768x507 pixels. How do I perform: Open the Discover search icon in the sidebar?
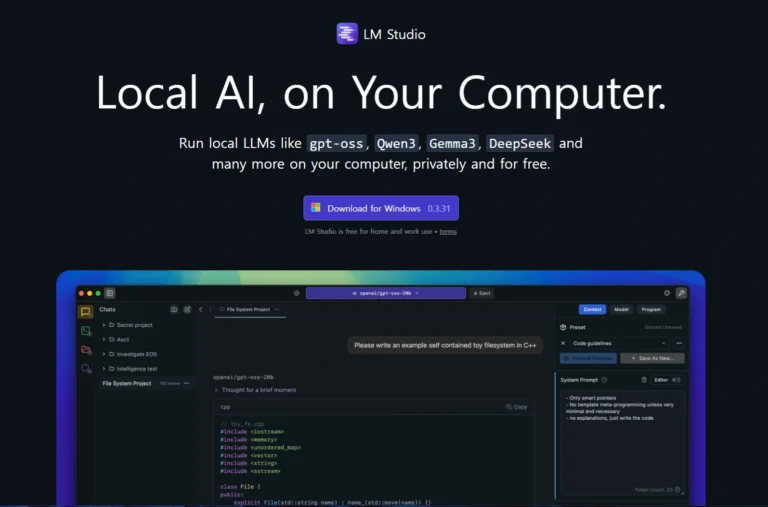click(x=86, y=368)
